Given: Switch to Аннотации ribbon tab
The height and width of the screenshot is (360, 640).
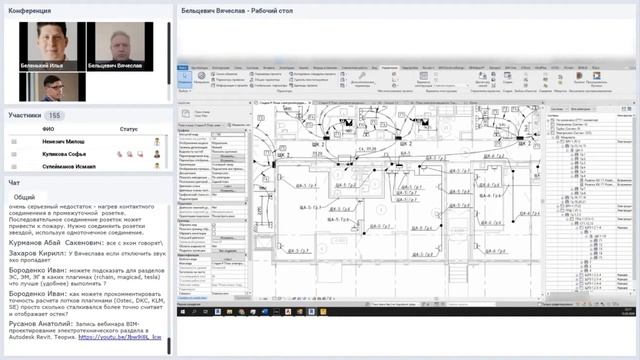Looking at the screenshot, I should click(287, 67).
